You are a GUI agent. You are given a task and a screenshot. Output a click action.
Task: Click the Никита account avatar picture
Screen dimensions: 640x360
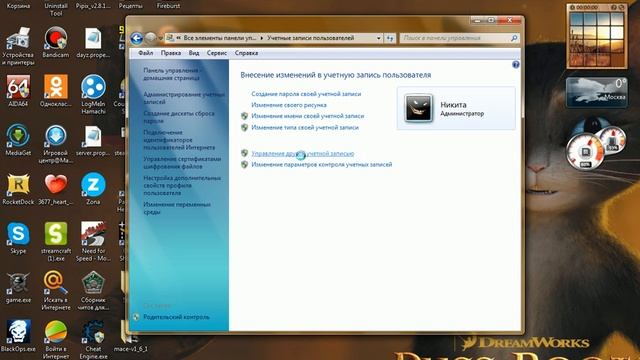click(418, 108)
